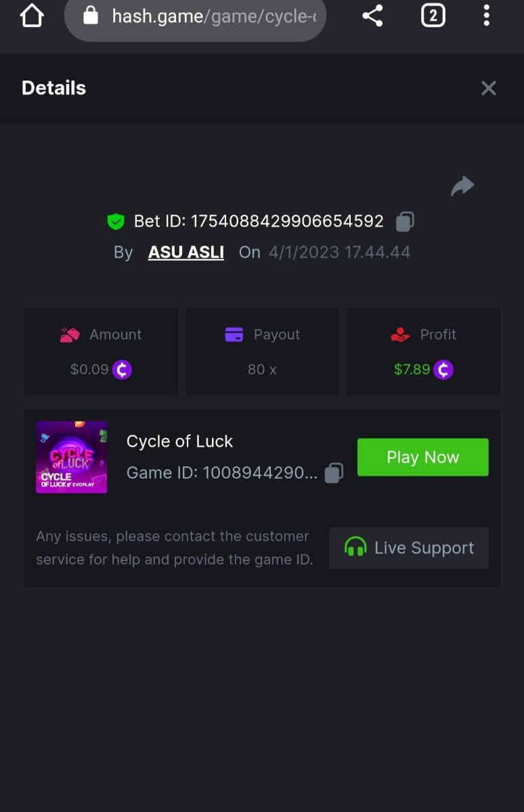This screenshot has width=524, height=812.
Task: Click the Cycle of Luck thumbnail
Action: pyautogui.click(x=72, y=457)
